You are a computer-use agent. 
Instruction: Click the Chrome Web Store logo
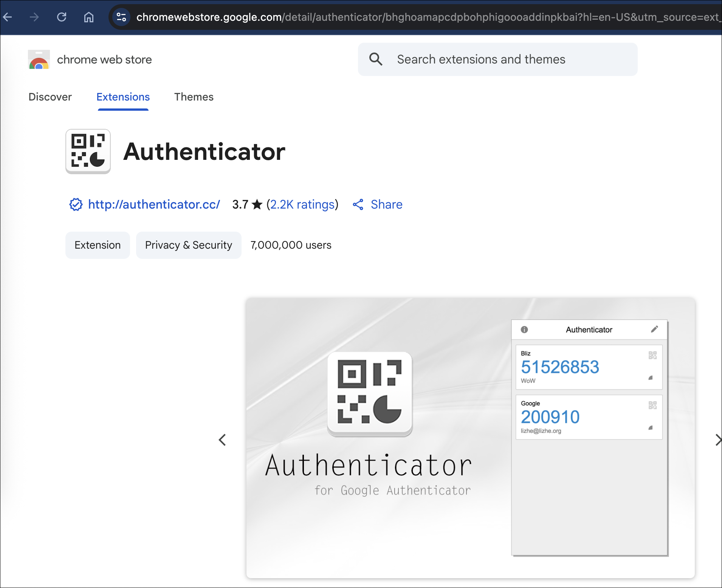pos(39,59)
